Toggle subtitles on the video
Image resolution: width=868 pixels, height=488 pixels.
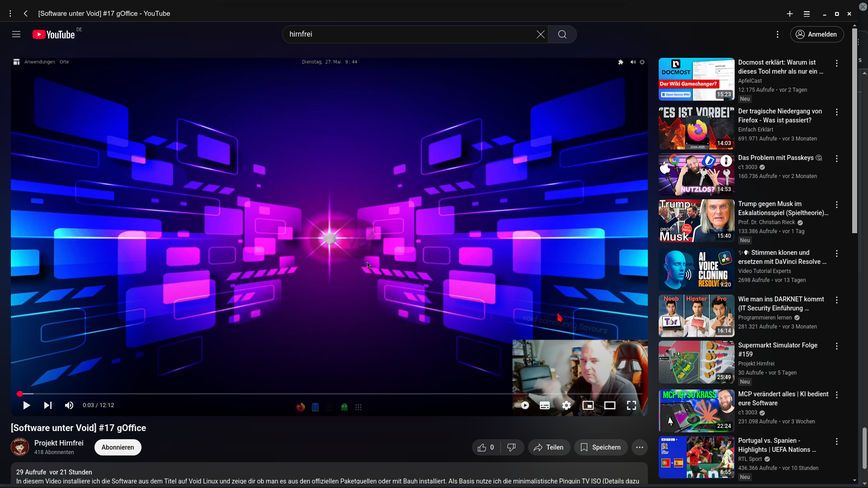point(544,405)
